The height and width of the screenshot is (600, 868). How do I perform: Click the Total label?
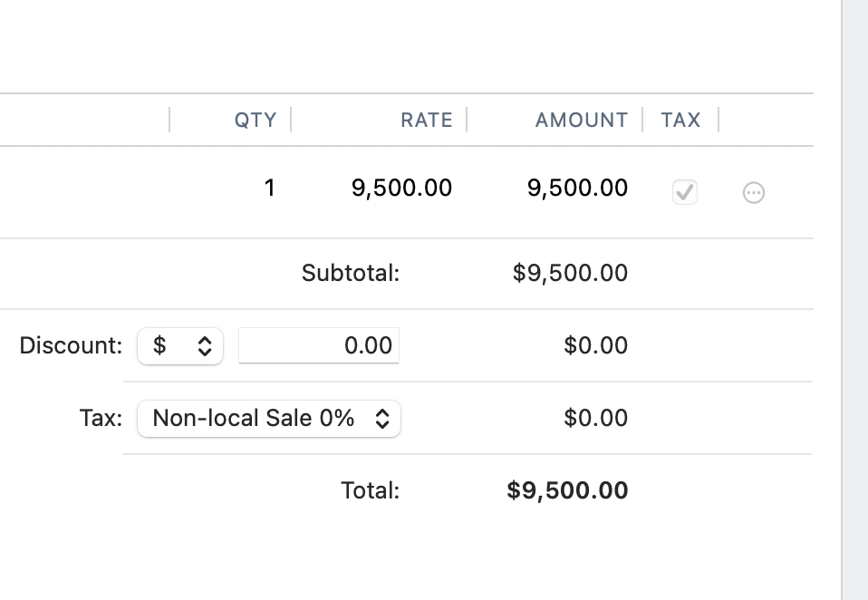point(370,491)
